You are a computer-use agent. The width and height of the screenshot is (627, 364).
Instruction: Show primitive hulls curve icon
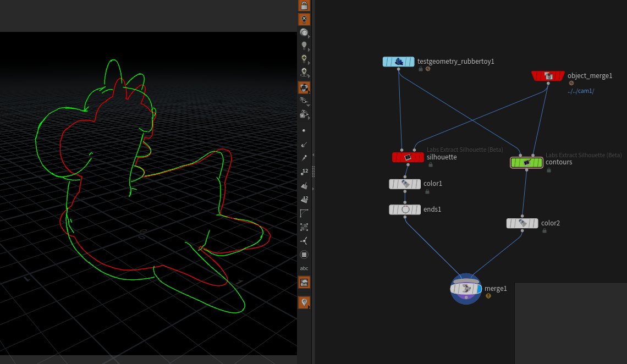pyautogui.click(x=304, y=213)
